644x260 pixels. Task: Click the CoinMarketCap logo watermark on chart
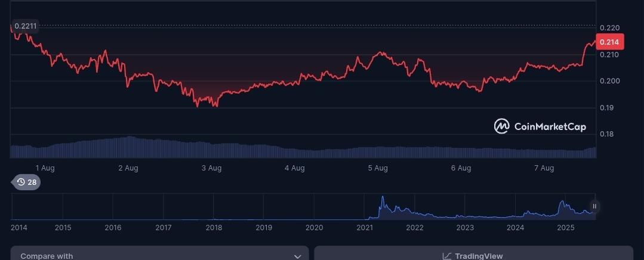(x=540, y=126)
